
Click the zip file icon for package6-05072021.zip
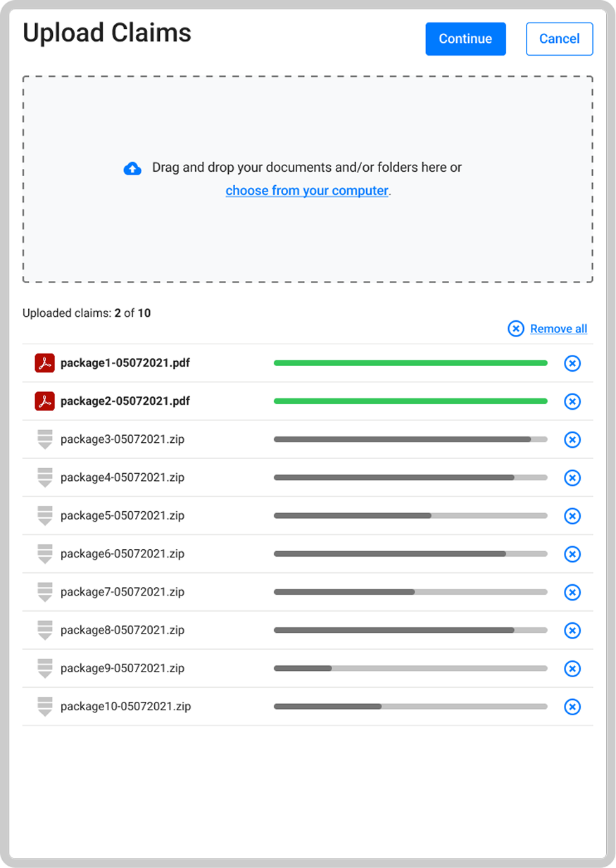click(x=45, y=554)
